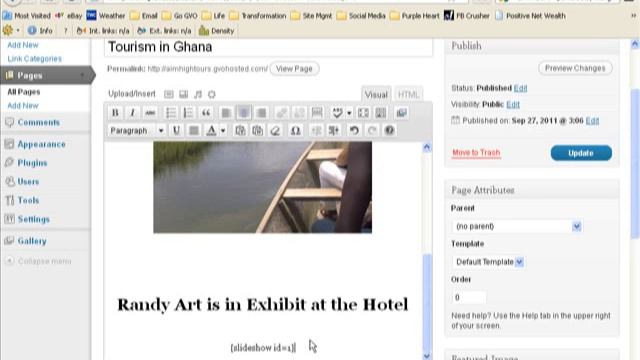The height and width of the screenshot is (360, 640).
Task: Click Add Video upload icon
Action: [x=184, y=94]
